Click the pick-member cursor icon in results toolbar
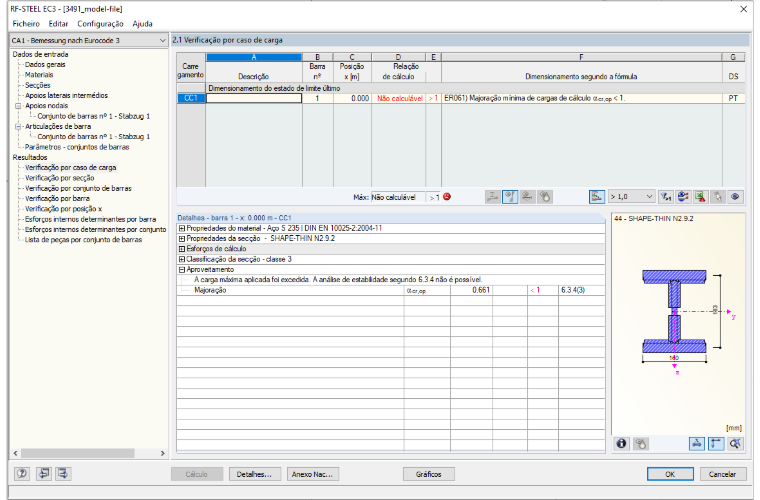This screenshot has width=760, height=500. pyautogui.click(x=718, y=197)
